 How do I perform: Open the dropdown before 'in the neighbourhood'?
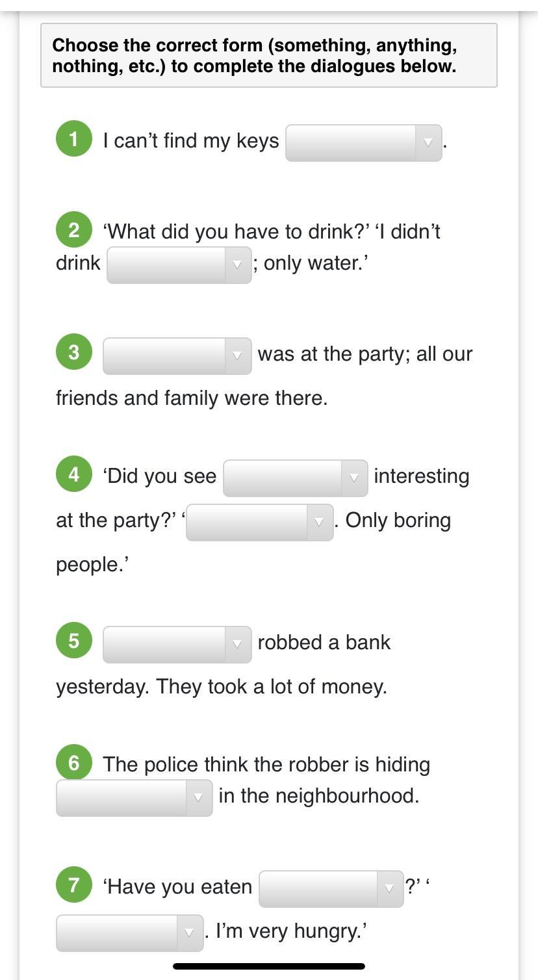[134, 798]
